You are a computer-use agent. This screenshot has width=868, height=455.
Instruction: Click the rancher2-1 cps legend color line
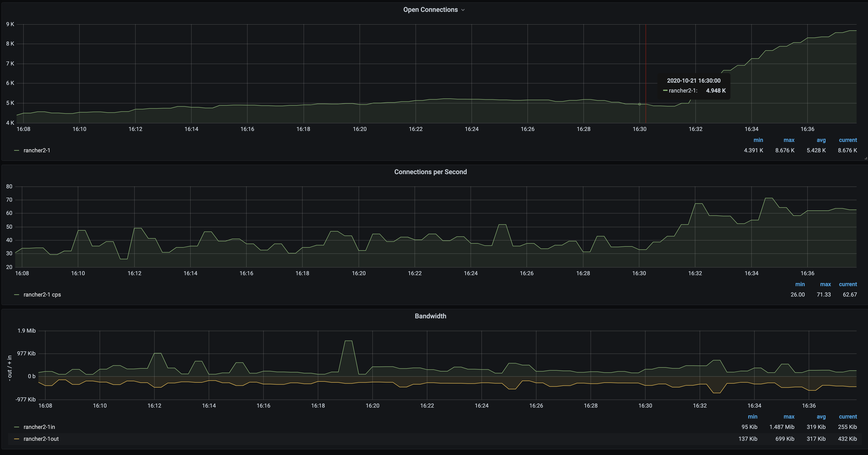[x=17, y=295]
